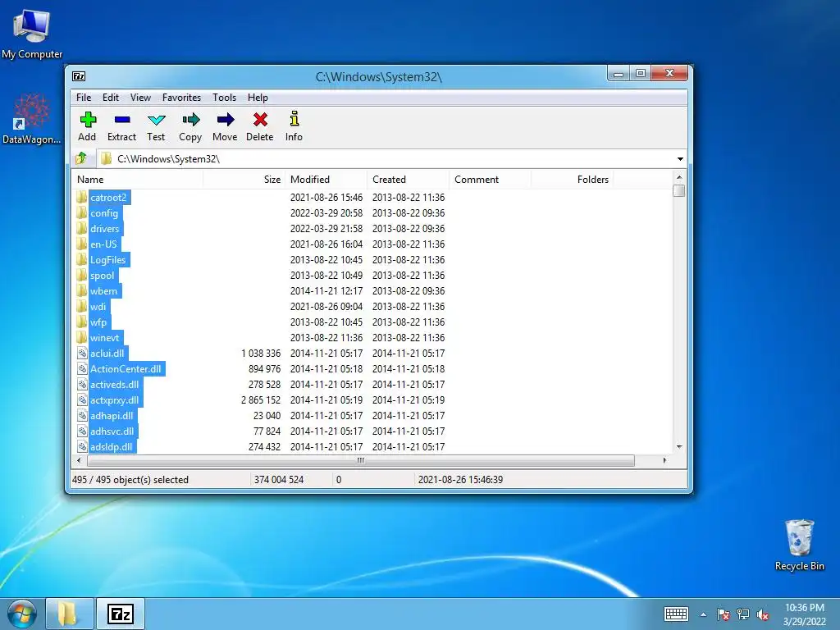840x630 pixels.
Task: Open the View menu
Action: [140, 98]
